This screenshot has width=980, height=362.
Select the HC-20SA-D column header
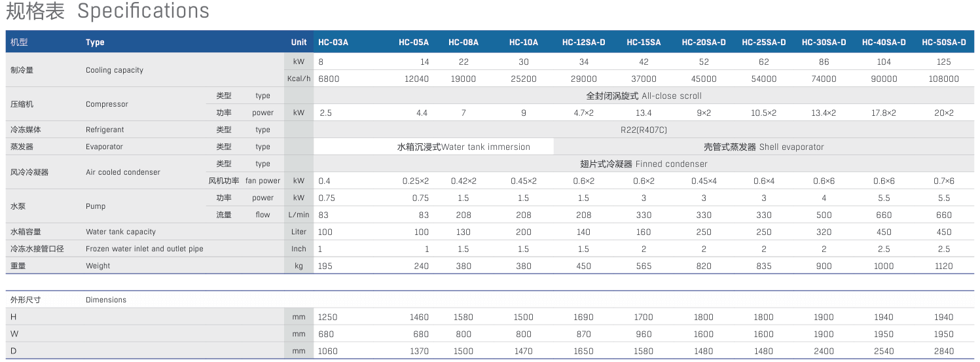(704, 42)
